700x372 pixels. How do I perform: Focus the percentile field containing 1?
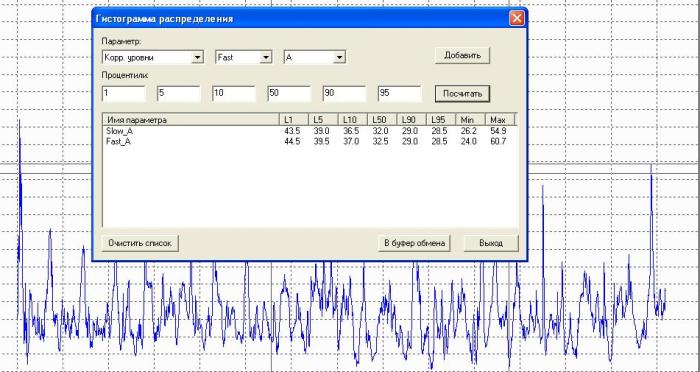pyautogui.click(x=124, y=94)
